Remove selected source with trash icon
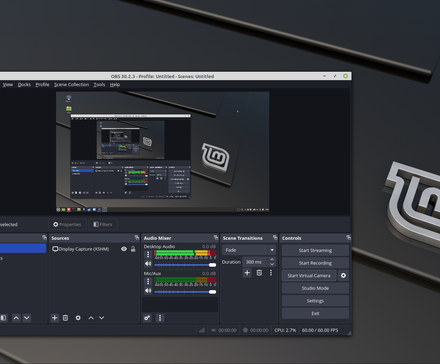Image resolution: width=440 pixels, height=364 pixels. pos(65,318)
